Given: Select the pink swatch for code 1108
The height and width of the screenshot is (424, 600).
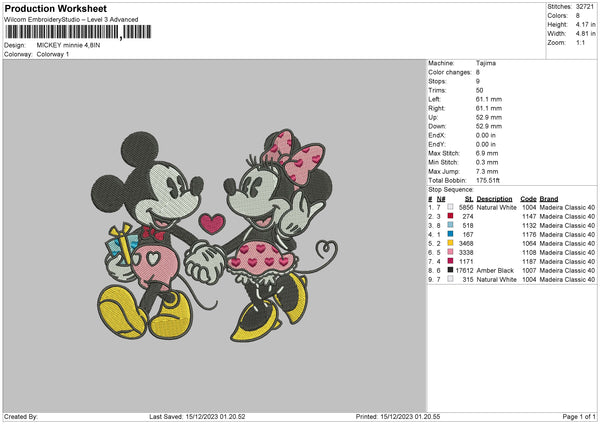Looking at the screenshot, I should [x=452, y=252].
